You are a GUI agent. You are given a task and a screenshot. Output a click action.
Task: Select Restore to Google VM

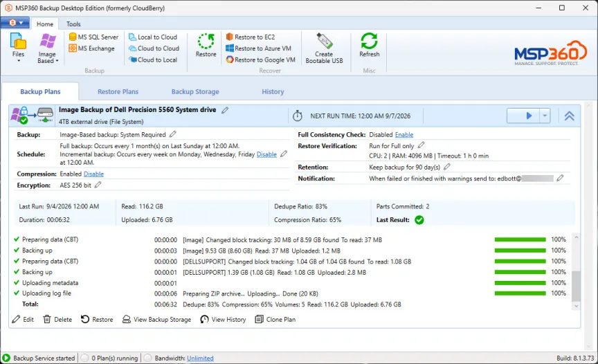(260, 60)
